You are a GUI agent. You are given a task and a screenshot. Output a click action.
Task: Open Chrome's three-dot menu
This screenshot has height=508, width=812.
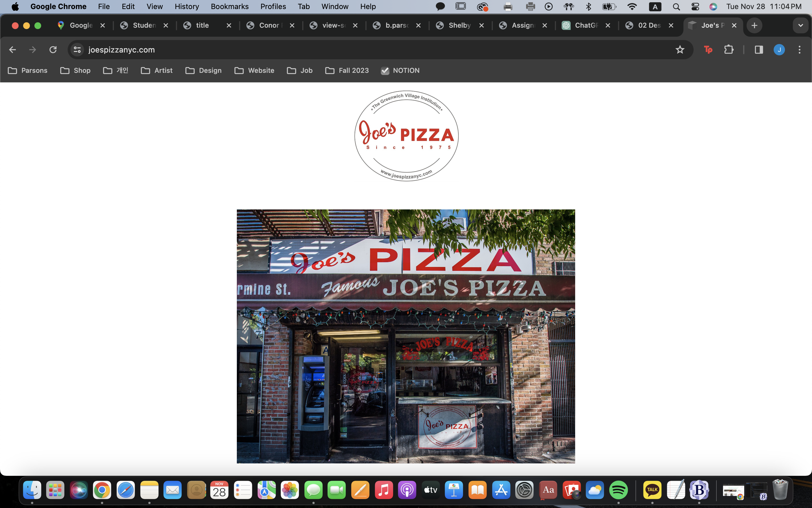pos(800,50)
